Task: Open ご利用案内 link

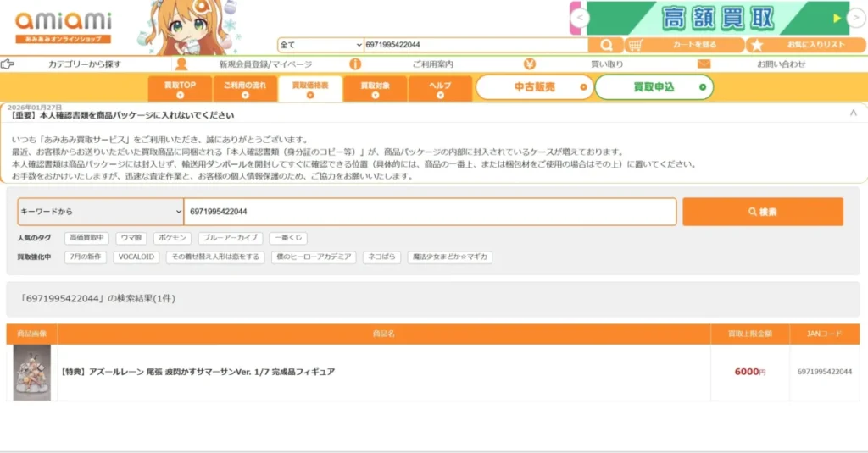Action: point(432,64)
